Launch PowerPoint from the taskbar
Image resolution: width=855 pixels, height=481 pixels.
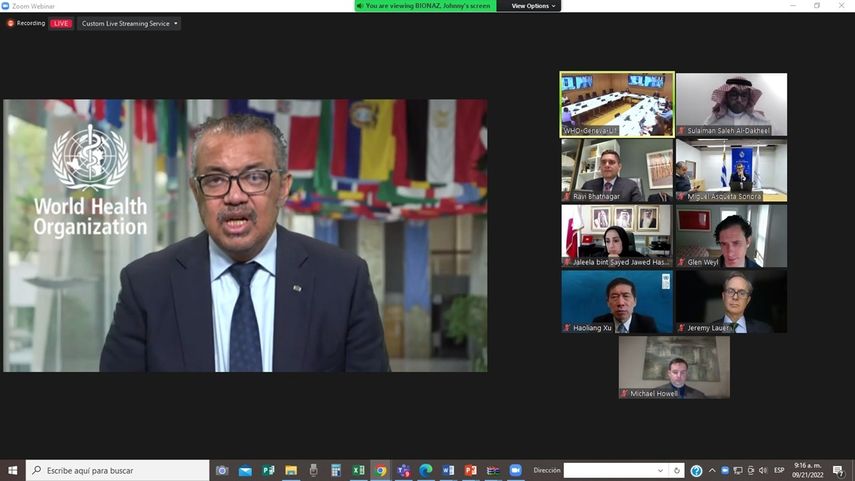pyautogui.click(x=471, y=471)
